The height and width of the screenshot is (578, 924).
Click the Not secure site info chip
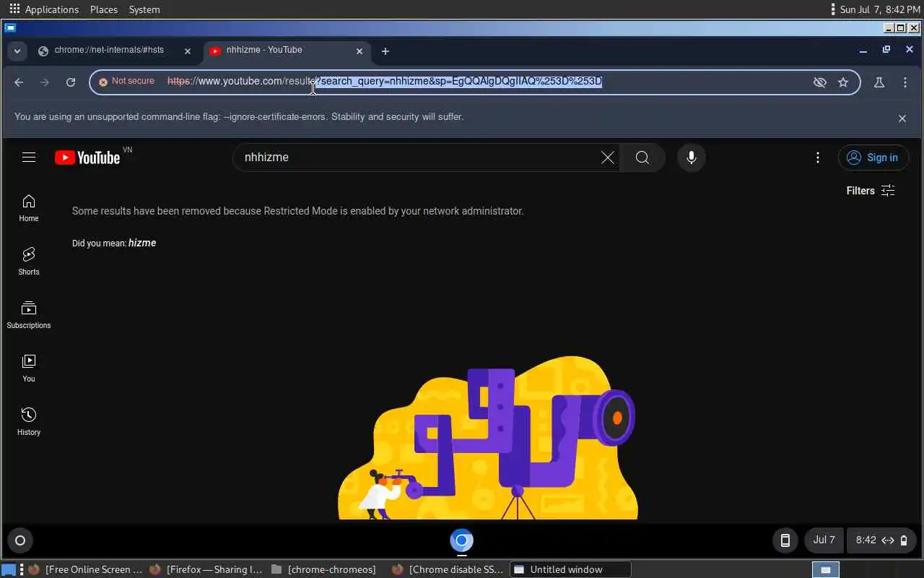tap(127, 82)
